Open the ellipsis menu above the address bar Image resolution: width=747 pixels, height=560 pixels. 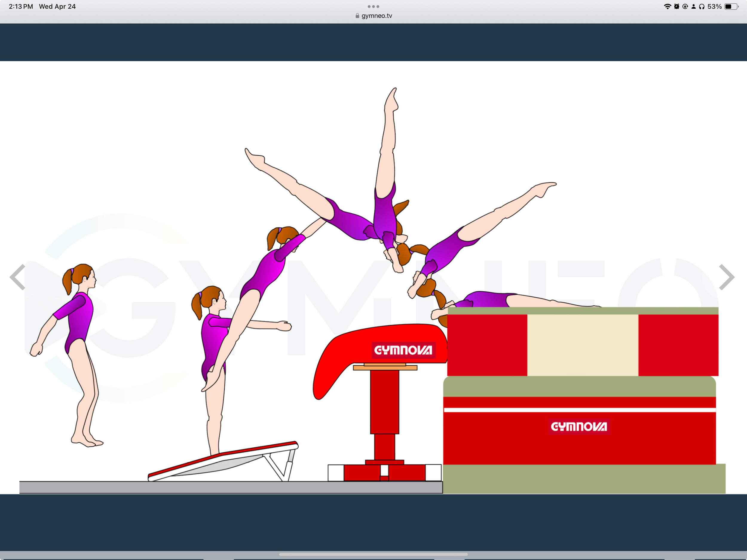coord(373,6)
